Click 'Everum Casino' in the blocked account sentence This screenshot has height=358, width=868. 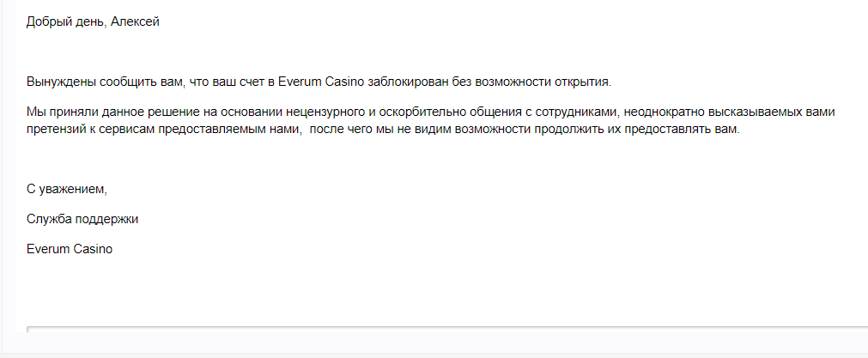coord(320,82)
